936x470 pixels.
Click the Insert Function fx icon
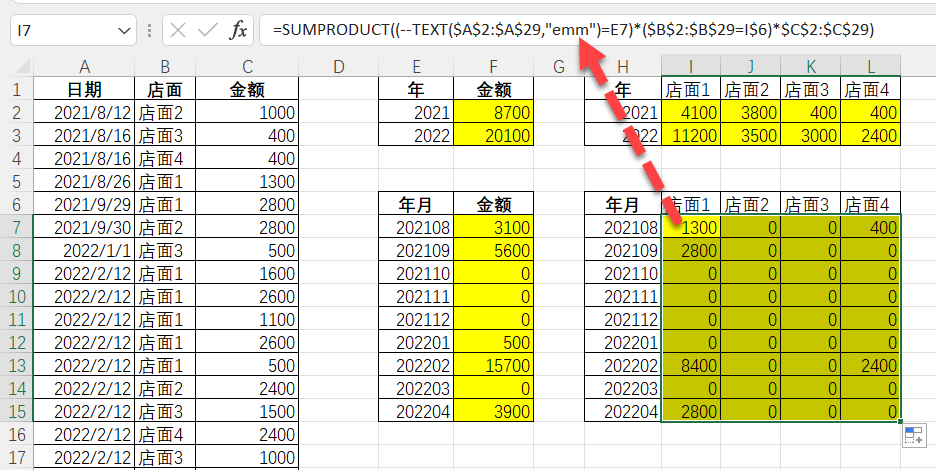pos(238,30)
